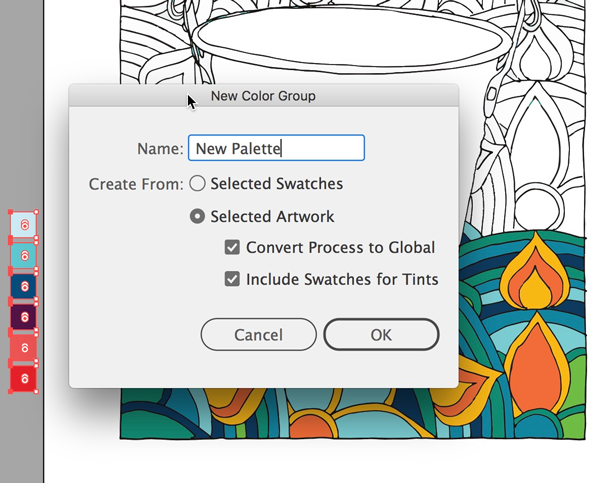The image size is (600, 483).
Task: Uncheck Convert Process to Global
Action: click(x=232, y=247)
